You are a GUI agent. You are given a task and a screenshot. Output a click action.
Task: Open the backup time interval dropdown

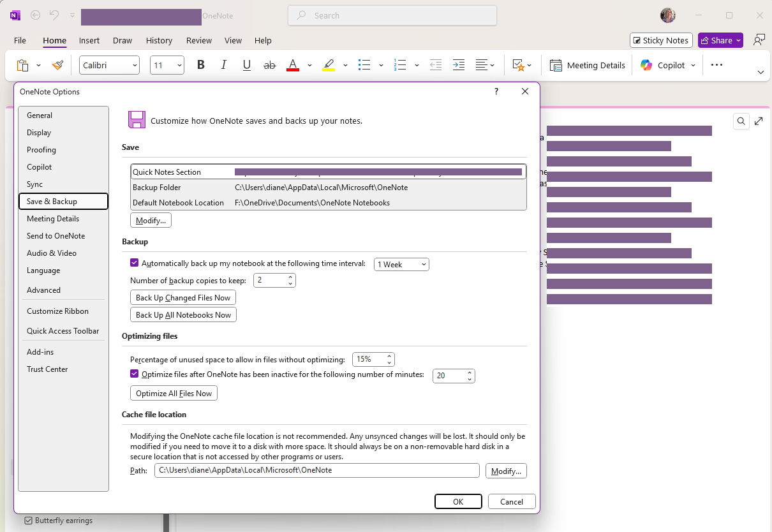click(401, 263)
